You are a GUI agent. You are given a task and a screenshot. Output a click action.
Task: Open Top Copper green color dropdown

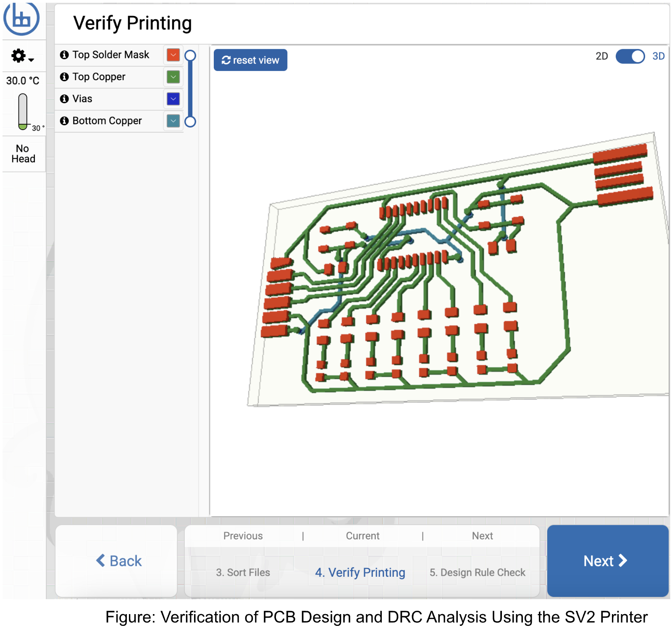173,77
